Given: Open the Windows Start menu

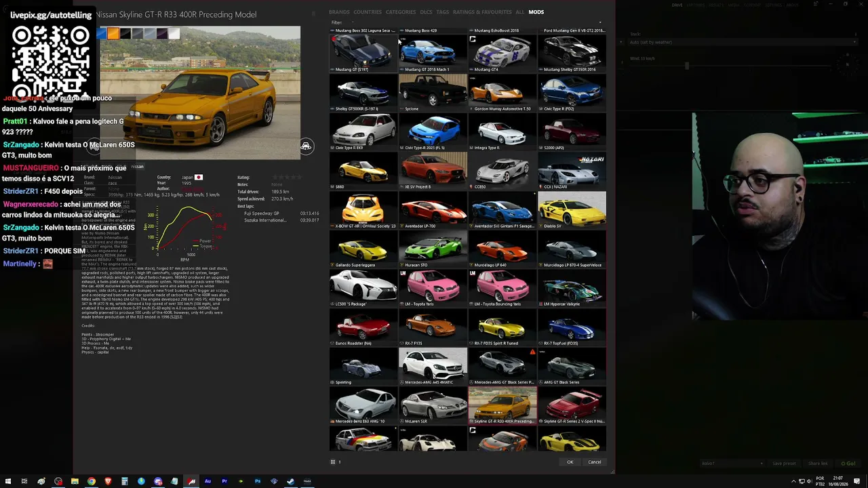Looking at the screenshot, I should [x=7, y=481].
